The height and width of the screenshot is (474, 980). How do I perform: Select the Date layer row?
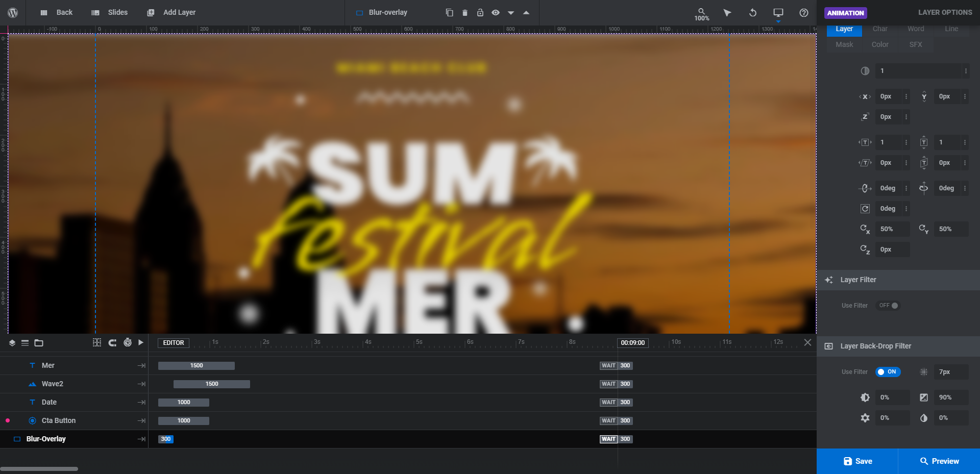(74, 403)
